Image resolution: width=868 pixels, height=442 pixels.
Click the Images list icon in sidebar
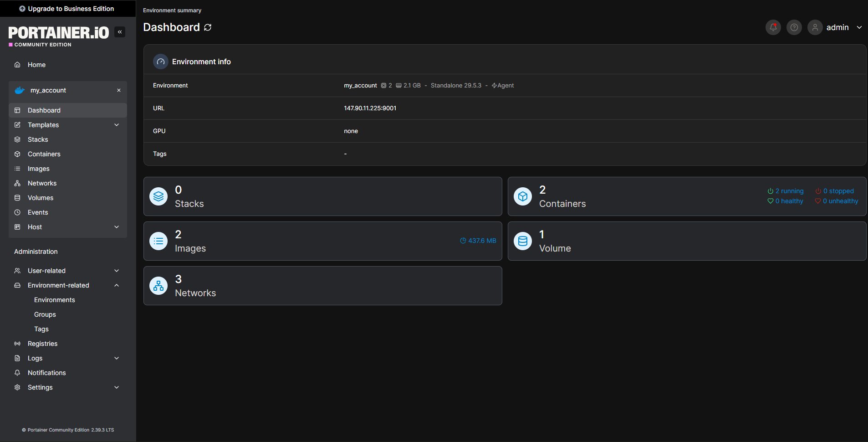[x=17, y=169]
